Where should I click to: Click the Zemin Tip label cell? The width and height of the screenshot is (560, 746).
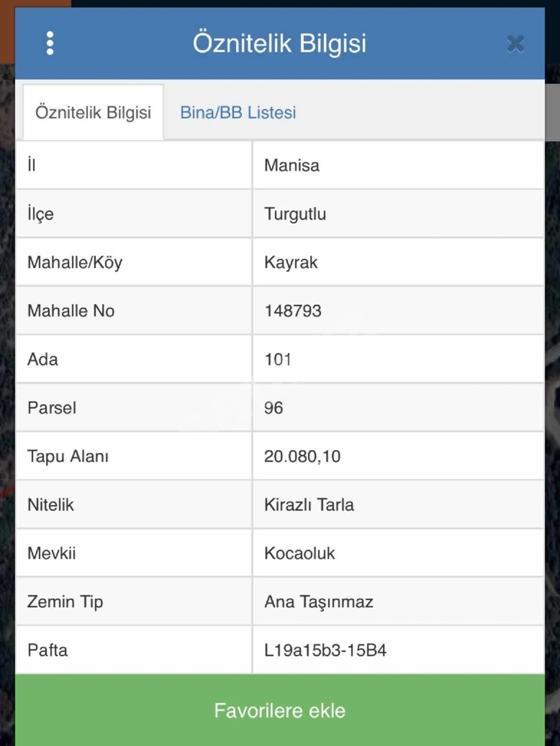[134, 602]
